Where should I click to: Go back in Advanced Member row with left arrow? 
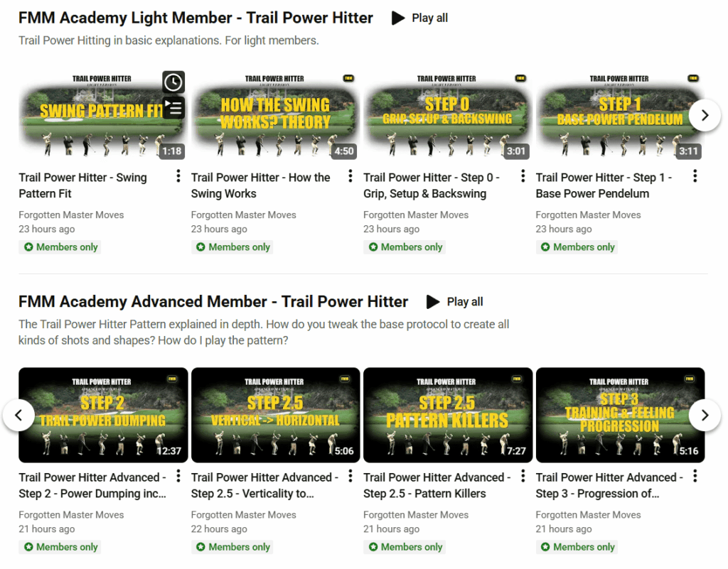pos(19,415)
